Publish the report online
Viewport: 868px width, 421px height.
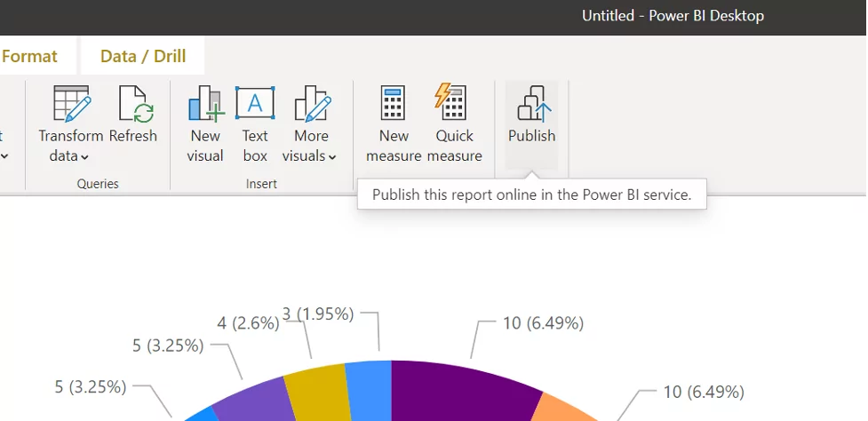(531, 124)
